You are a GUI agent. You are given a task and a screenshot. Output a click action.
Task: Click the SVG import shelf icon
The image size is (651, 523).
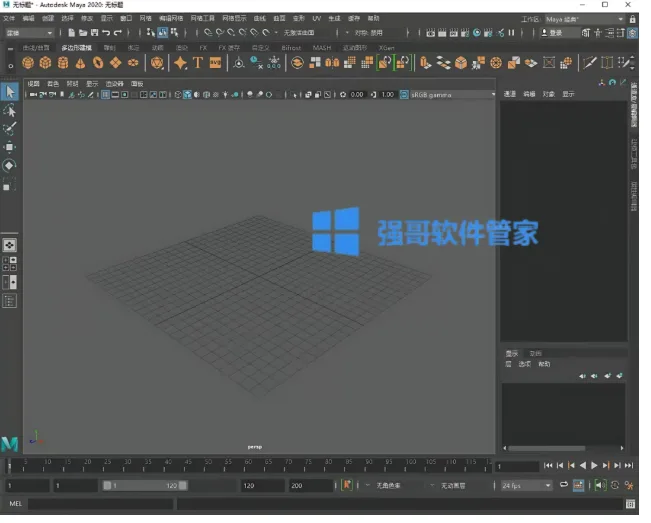(x=215, y=63)
